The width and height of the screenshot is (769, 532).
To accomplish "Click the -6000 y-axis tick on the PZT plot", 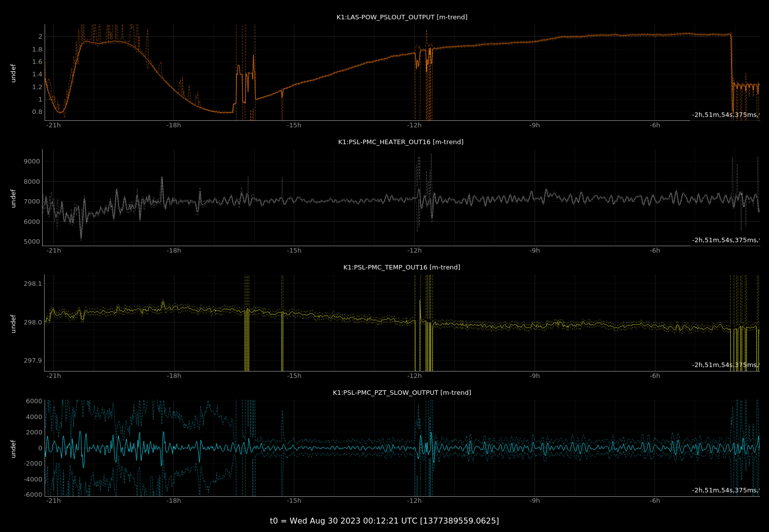I will coord(33,495).
